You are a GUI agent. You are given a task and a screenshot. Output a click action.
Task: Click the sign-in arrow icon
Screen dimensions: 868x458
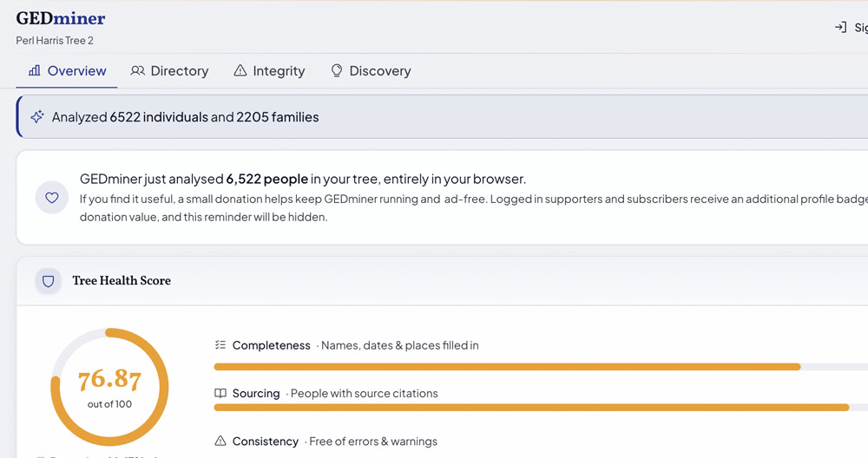click(x=840, y=27)
